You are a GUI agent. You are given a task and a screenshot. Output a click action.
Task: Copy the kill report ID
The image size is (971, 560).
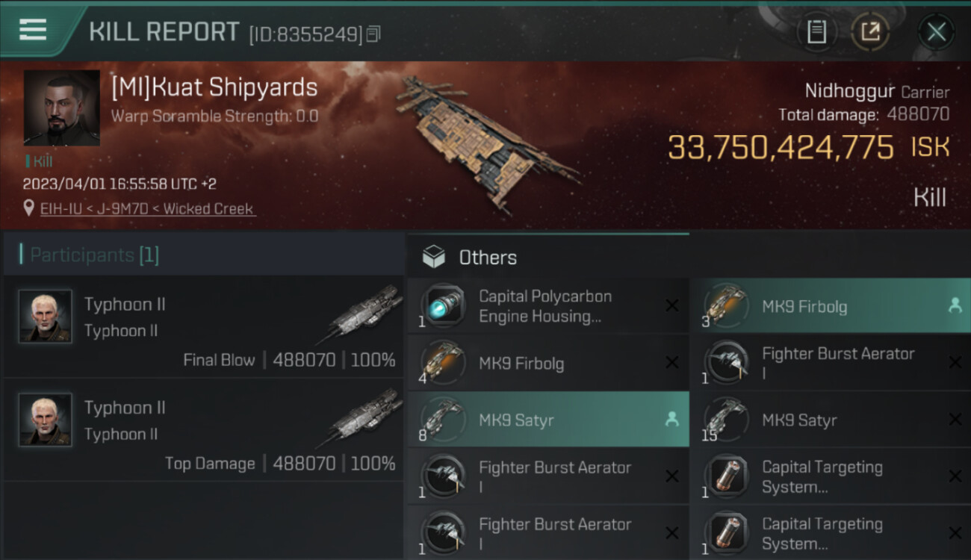click(373, 34)
